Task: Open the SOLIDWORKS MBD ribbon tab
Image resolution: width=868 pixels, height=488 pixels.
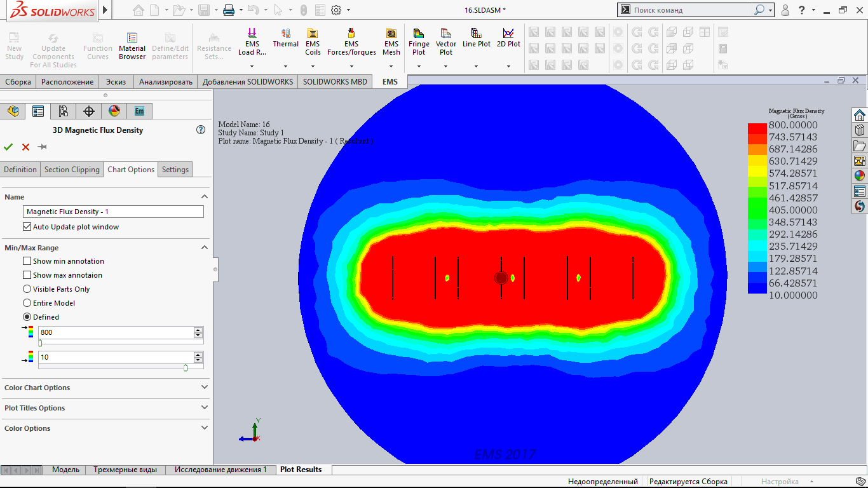Action: point(335,81)
